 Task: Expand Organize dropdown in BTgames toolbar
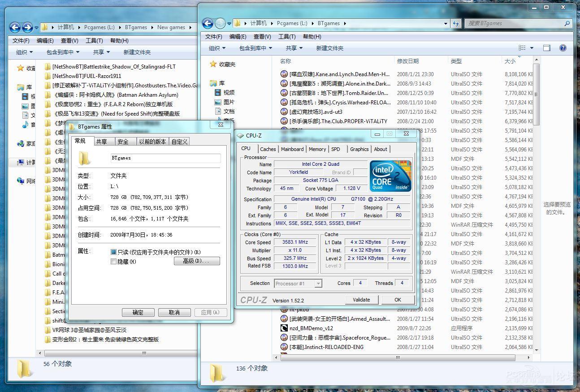pos(217,48)
